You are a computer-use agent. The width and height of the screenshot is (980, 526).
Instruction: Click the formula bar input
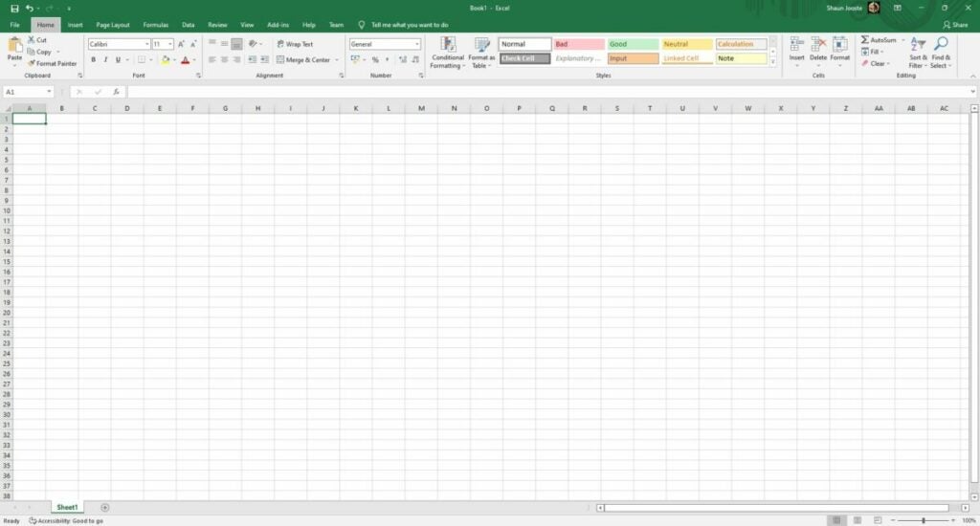(548, 92)
